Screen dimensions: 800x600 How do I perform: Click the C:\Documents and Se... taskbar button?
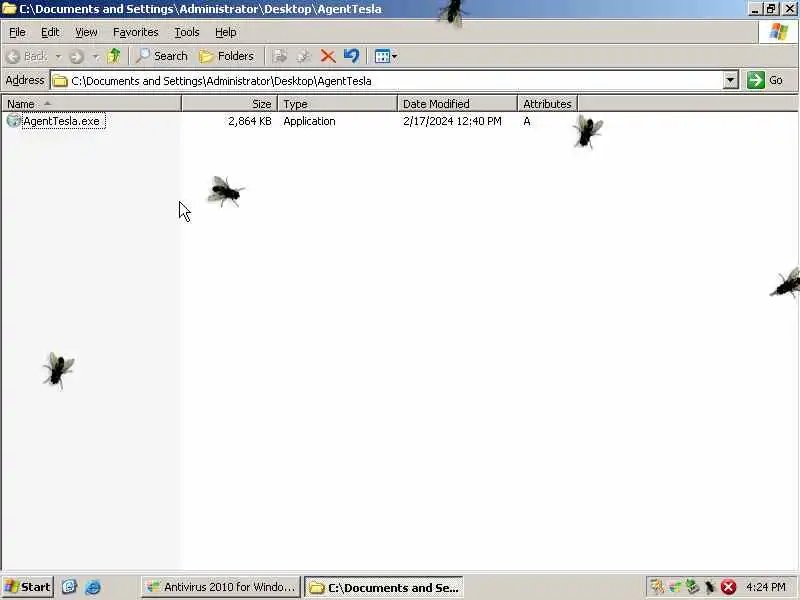pyautogui.click(x=384, y=587)
